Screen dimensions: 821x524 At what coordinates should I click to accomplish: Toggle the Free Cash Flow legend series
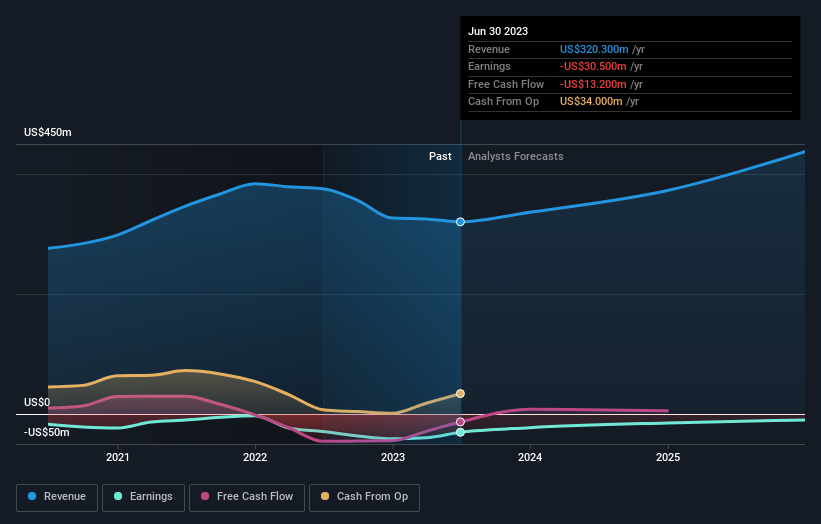coord(247,497)
